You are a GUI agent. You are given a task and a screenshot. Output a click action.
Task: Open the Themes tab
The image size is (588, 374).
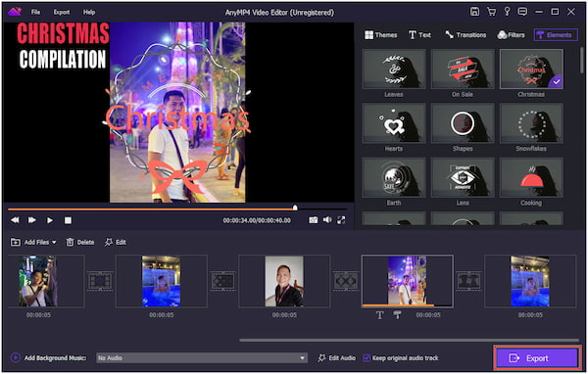pyautogui.click(x=381, y=35)
